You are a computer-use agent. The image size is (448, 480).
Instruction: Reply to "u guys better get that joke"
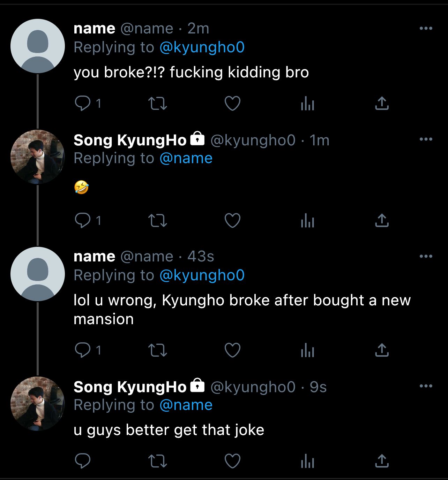coord(83,461)
